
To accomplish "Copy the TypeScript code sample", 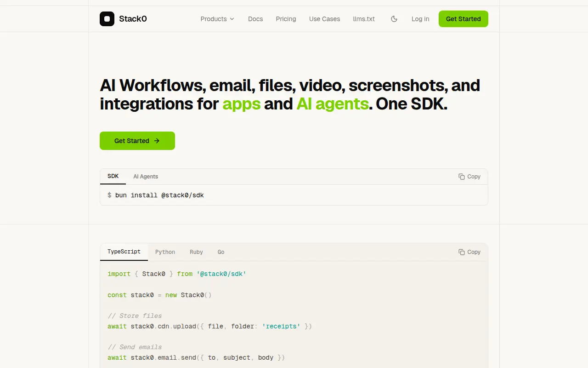I will click(x=469, y=252).
